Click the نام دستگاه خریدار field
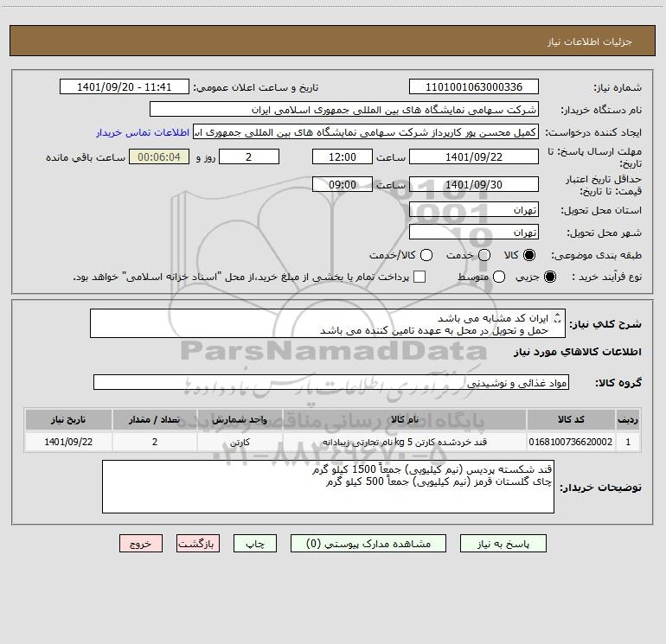 click(x=344, y=109)
